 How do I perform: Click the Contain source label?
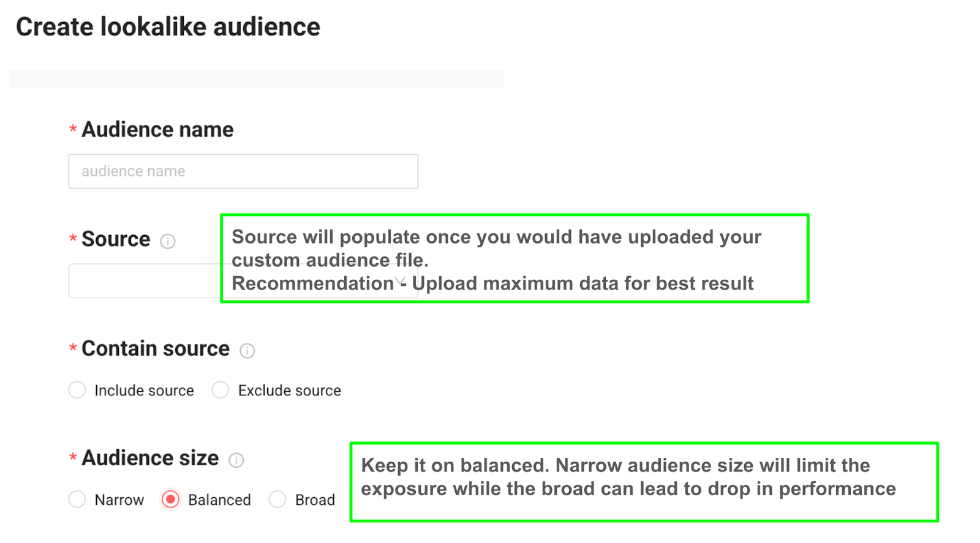pyautogui.click(x=156, y=348)
